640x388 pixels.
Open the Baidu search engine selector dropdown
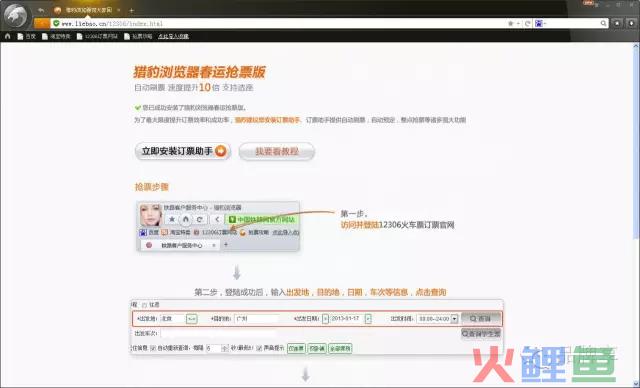541,24
